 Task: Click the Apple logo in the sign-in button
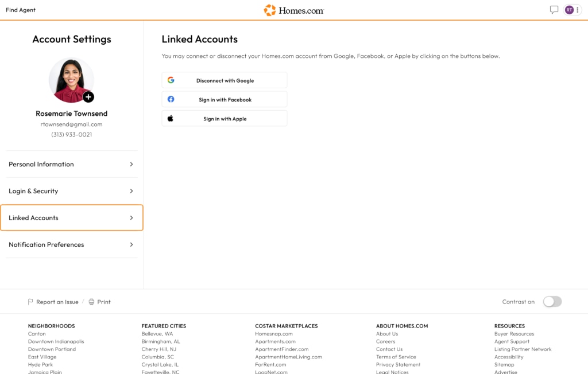click(x=171, y=118)
